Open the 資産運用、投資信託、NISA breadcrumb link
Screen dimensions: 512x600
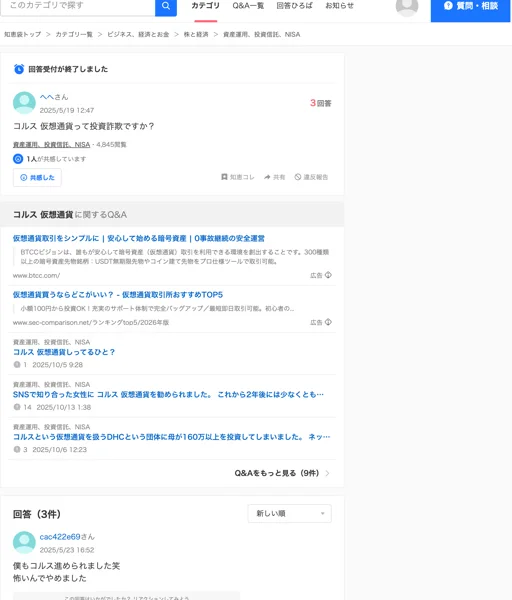click(x=262, y=34)
